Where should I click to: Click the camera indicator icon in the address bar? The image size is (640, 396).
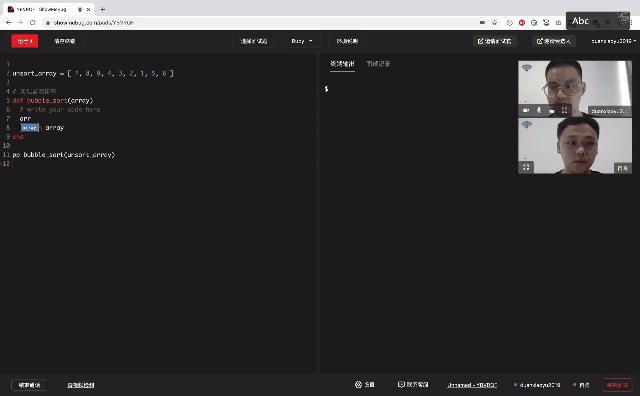pos(482,23)
